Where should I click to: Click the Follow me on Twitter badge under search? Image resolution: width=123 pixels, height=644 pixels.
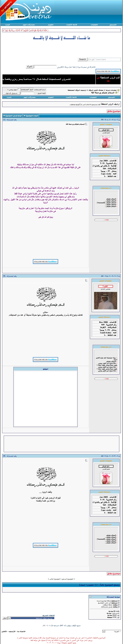pos(108,71)
